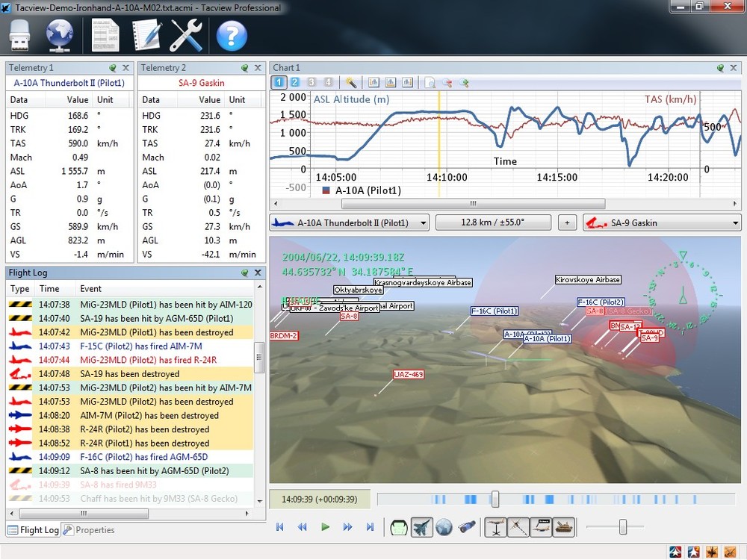Toggle the tank ground units display button
The width and height of the screenshot is (747, 560).
tap(563, 527)
